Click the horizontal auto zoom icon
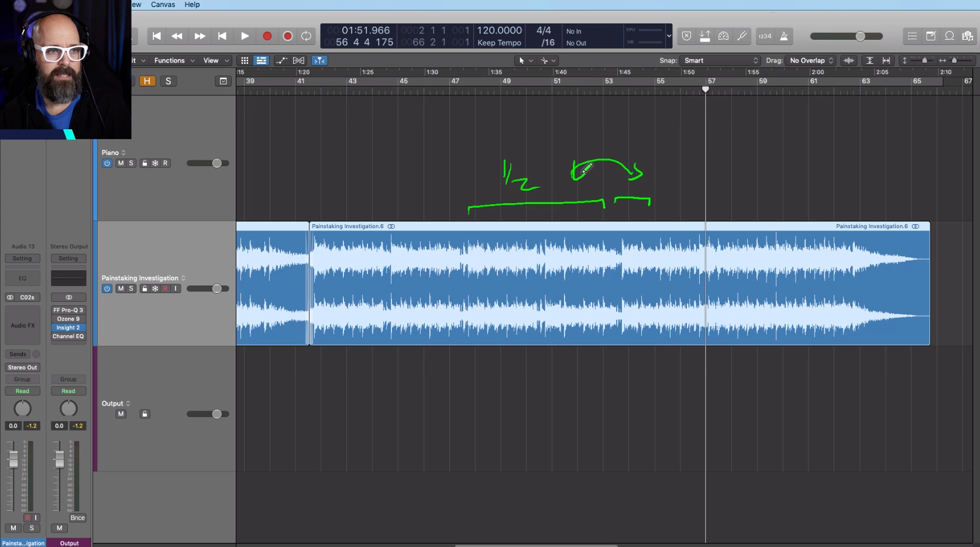Screen dimensions: 980x547 (886, 60)
